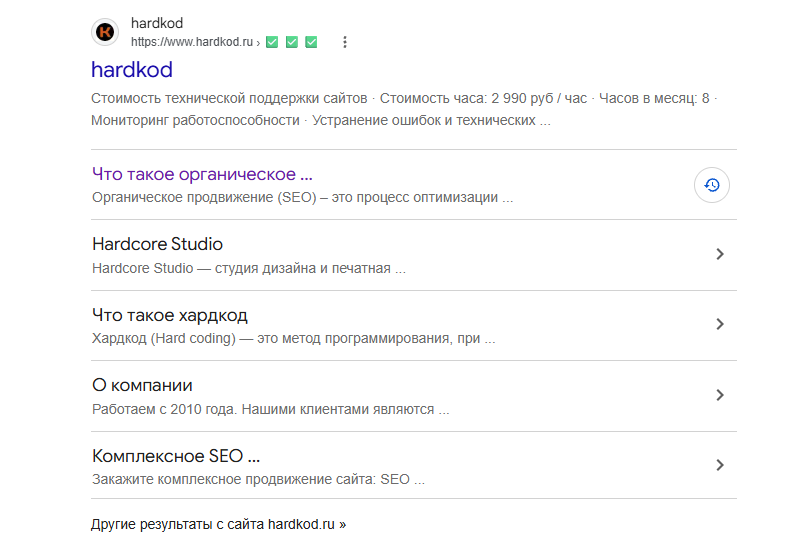Expand the chevron on 'Комплексное SEO' row
797x545 pixels.
pyautogui.click(x=720, y=465)
